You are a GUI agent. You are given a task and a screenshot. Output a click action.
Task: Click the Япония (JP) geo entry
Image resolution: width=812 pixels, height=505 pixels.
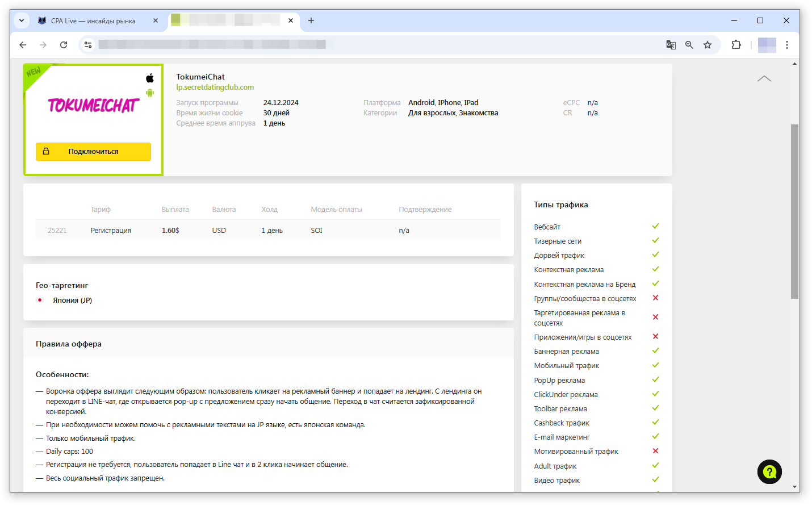(72, 301)
